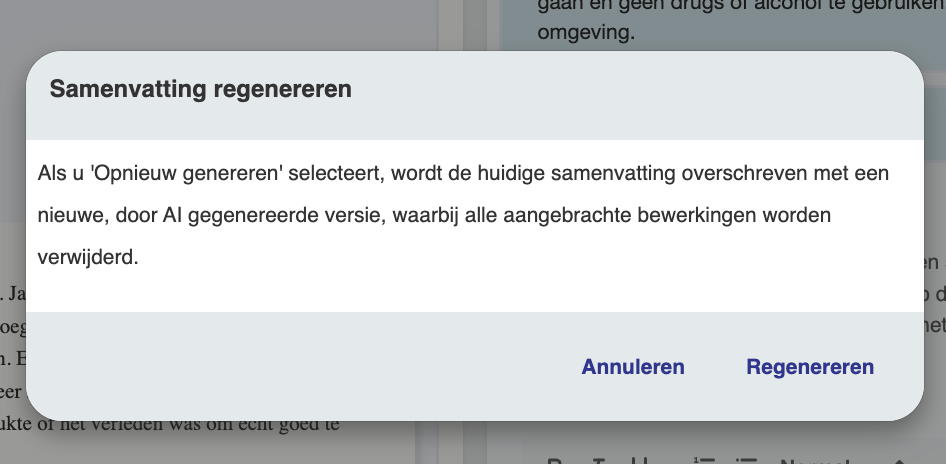
Task: Toggle bold formatting in the editor toolbar
Action: coord(556,461)
